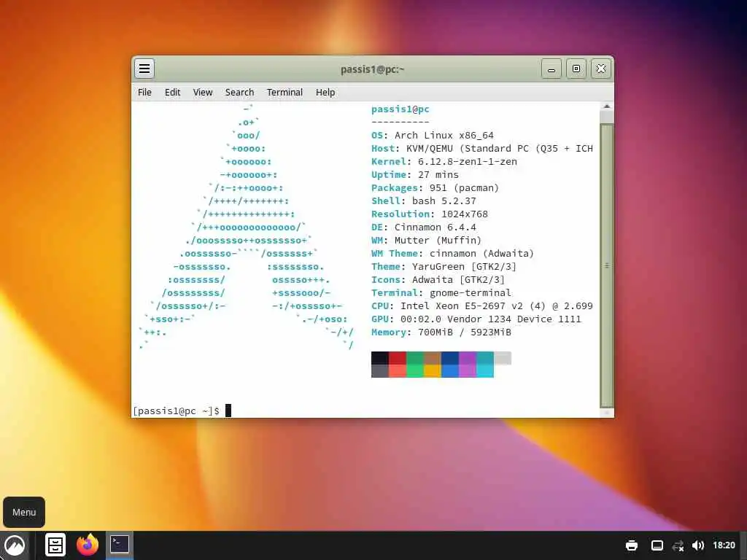
Task: Open the 18:20 clock calendar
Action: (x=724, y=545)
